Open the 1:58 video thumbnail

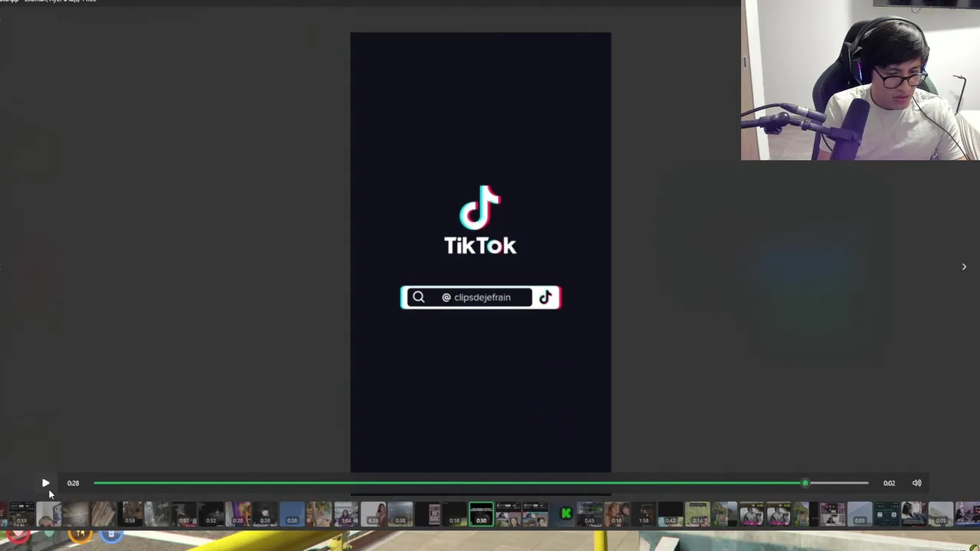644,514
